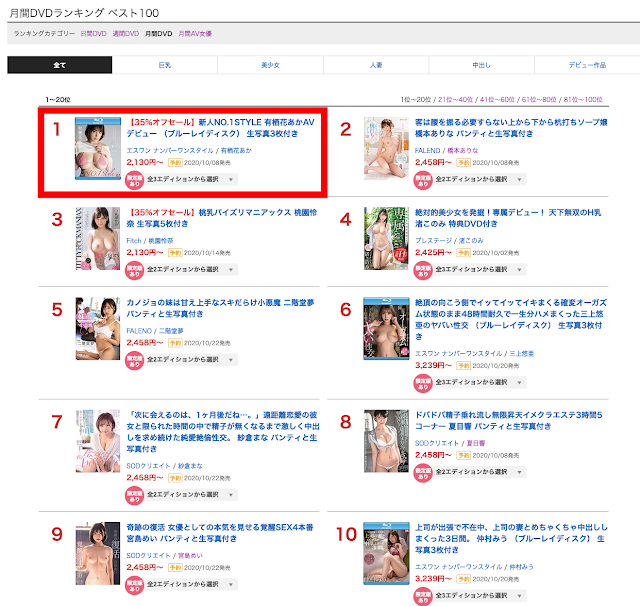Open the edition dropdown for rank 1
Screen dimensions: 640x606
(x=191, y=179)
